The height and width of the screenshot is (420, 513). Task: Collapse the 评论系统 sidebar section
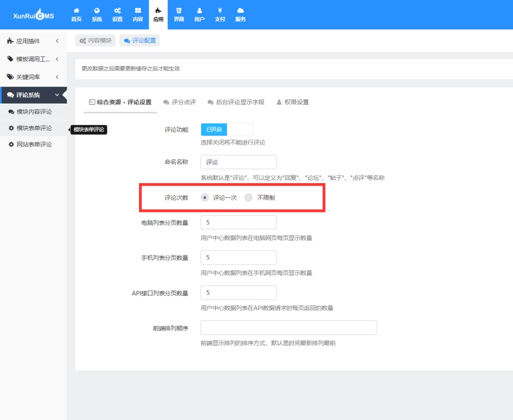coord(33,95)
